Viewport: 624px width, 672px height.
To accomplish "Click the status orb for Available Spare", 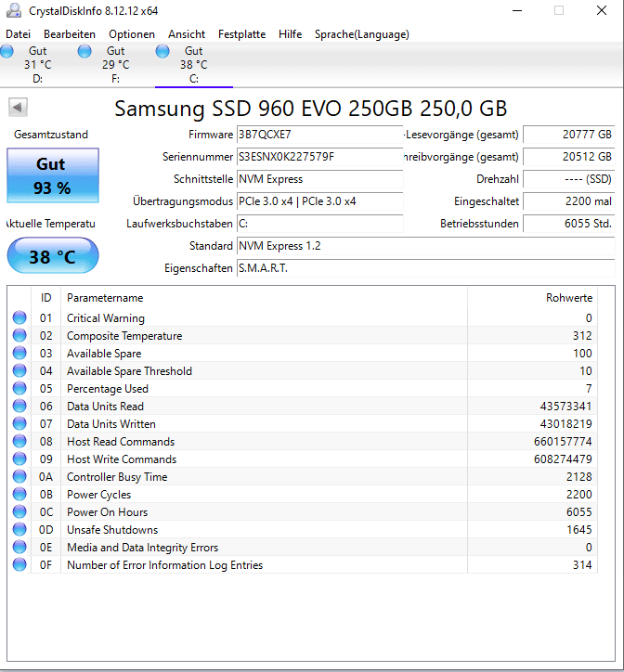I will [19, 353].
